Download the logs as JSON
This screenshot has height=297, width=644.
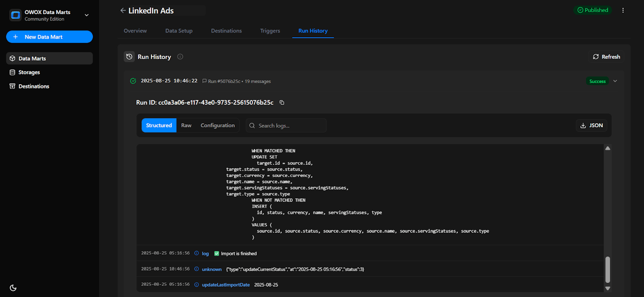coord(592,126)
